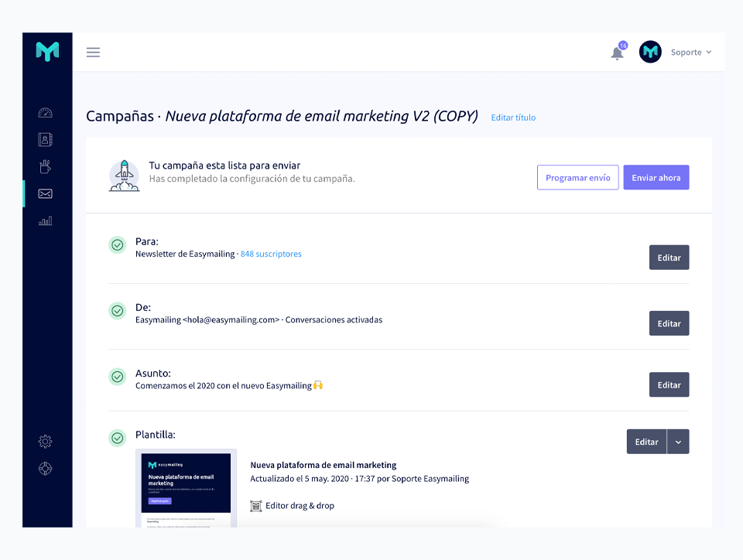The width and height of the screenshot is (743, 560).
Task: Go to the dashboard gauge icon
Action: point(46,113)
